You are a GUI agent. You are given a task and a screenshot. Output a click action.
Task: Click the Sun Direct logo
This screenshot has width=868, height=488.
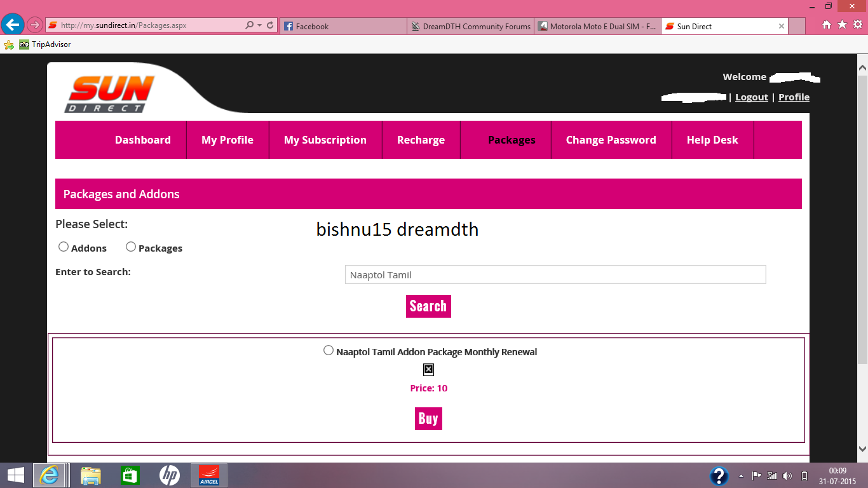(x=109, y=94)
